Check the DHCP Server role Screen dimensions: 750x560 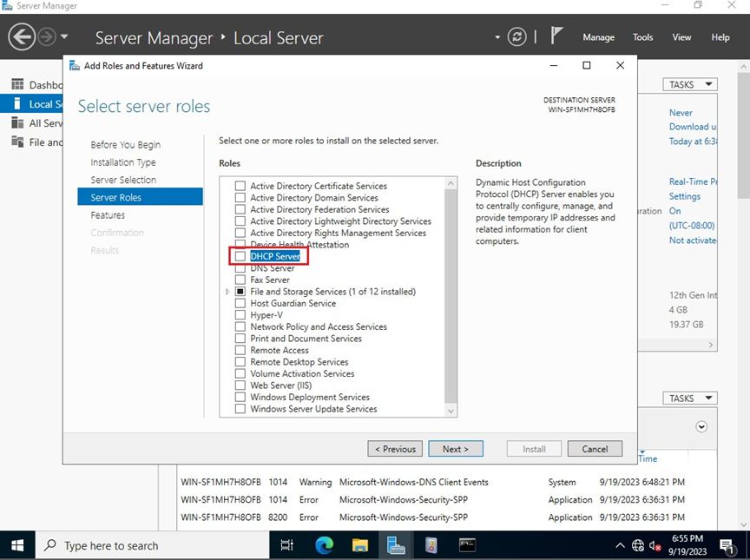pos(240,256)
